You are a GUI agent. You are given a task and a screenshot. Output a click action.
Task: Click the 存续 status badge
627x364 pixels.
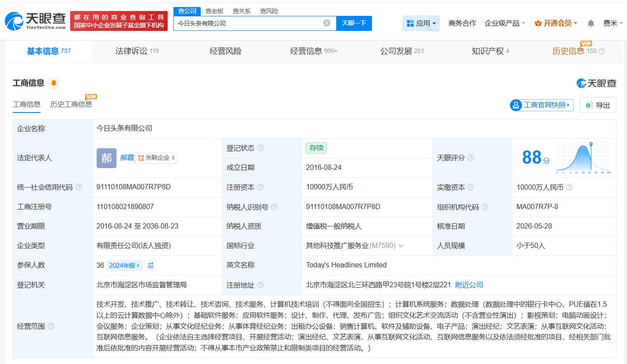click(x=316, y=148)
